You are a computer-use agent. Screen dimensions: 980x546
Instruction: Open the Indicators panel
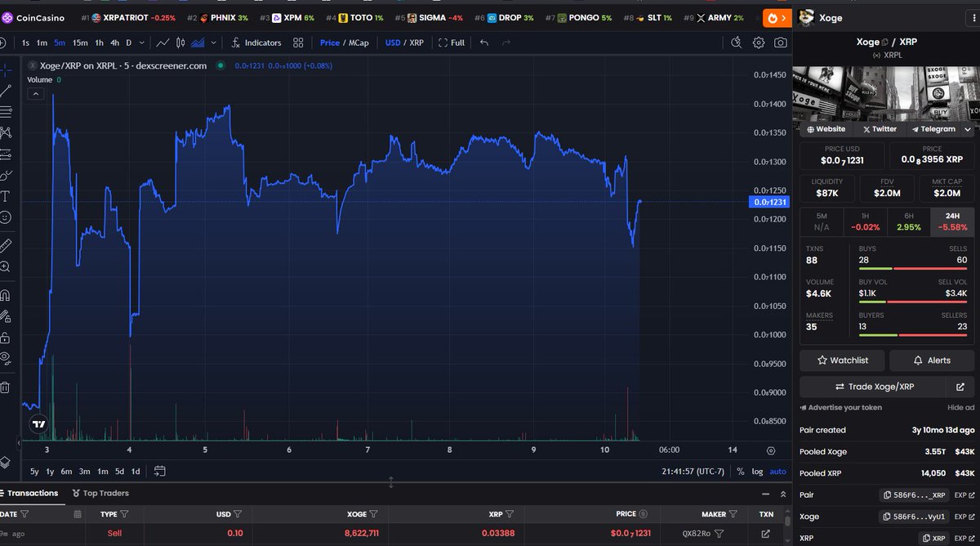(x=256, y=43)
